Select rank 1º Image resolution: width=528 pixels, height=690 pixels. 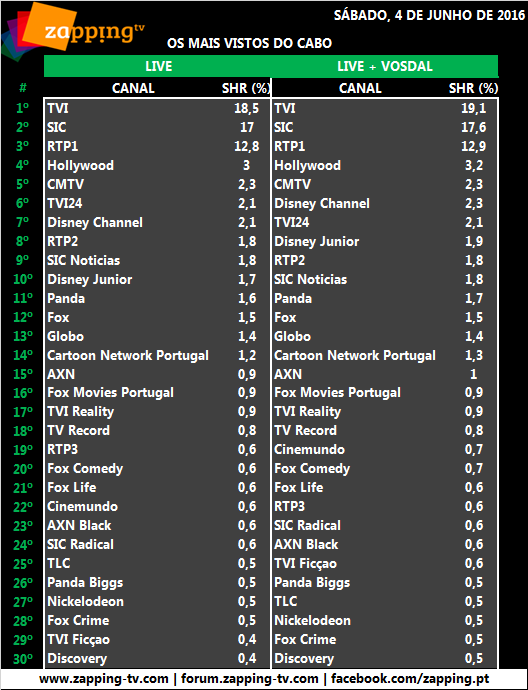coord(22,108)
